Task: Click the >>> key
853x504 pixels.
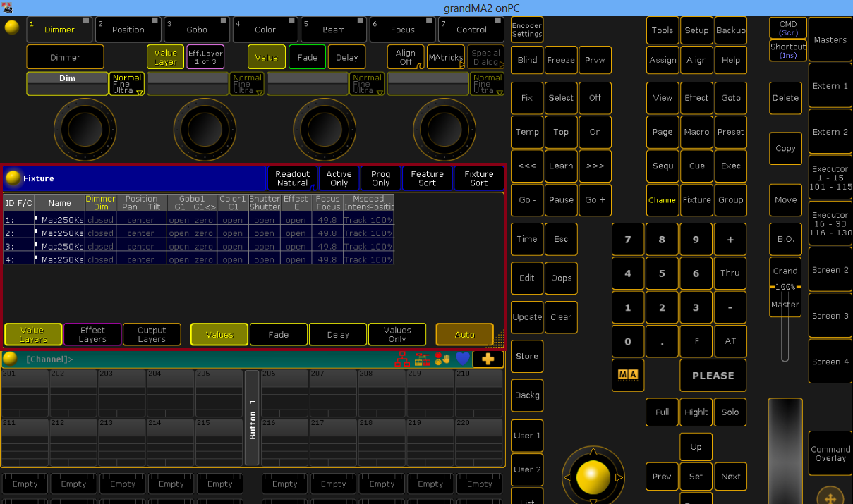Action: tap(595, 166)
